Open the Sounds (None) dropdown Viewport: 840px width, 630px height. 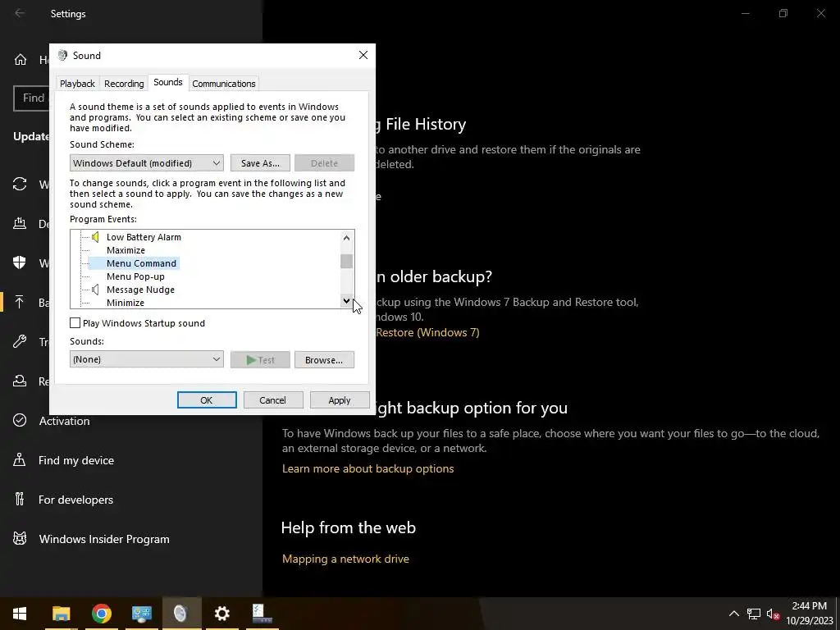click(146, 359)
